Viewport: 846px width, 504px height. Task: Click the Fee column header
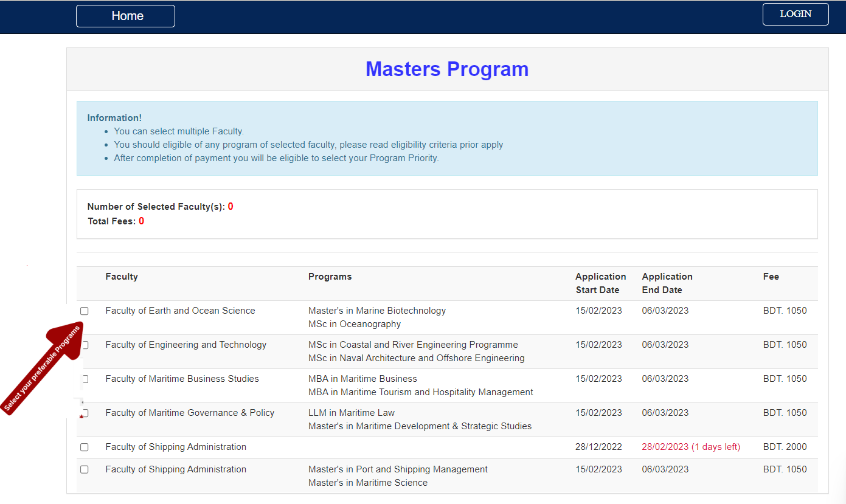tap(771, 277)
